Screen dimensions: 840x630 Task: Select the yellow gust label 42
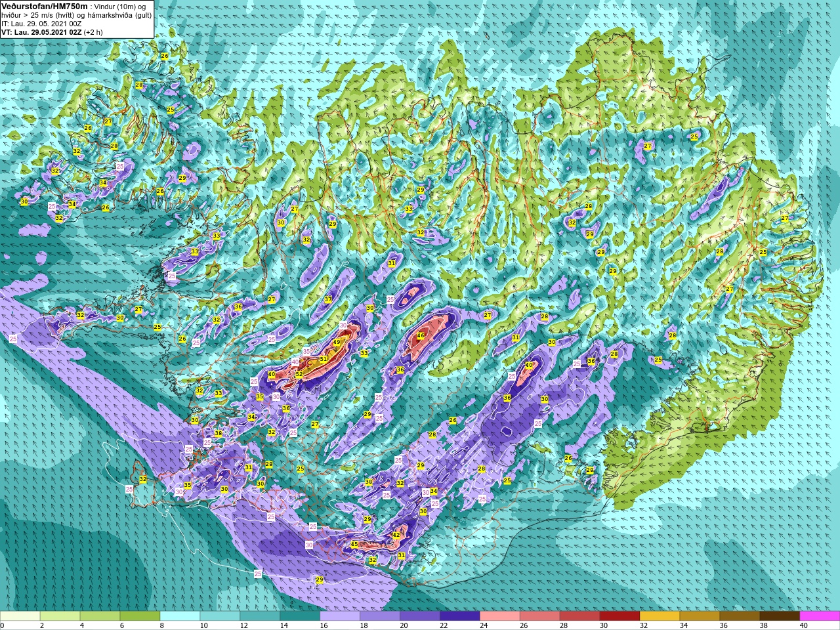click(396, 535)
